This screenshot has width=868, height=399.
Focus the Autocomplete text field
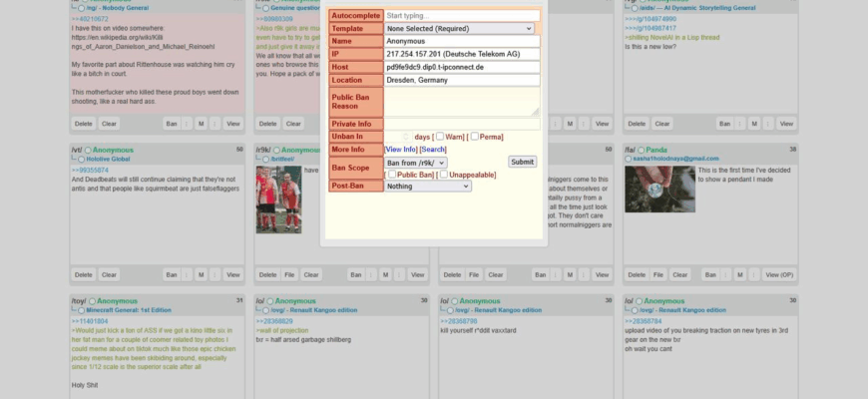(461, 16)
